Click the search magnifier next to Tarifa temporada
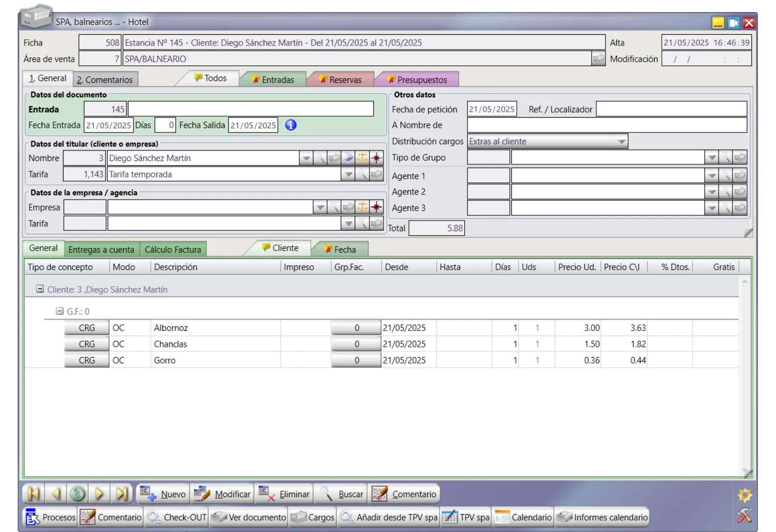 pos(362,174)
